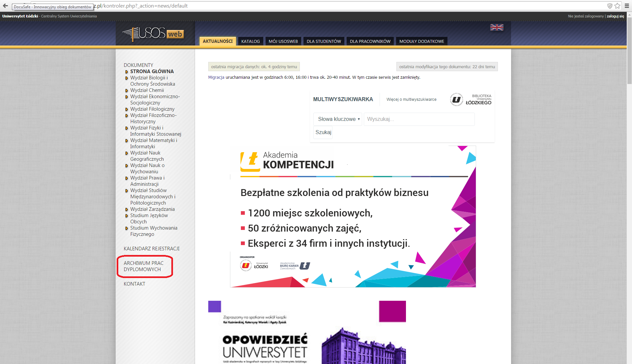Click the Uniwersytet Łódzki header text
This screenshot has height=364, width=632.
click(x=20, y=16)
